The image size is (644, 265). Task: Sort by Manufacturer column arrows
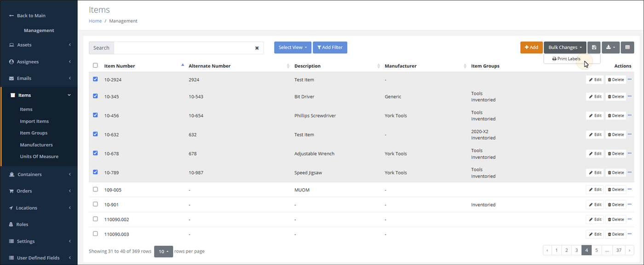point(465,66)
